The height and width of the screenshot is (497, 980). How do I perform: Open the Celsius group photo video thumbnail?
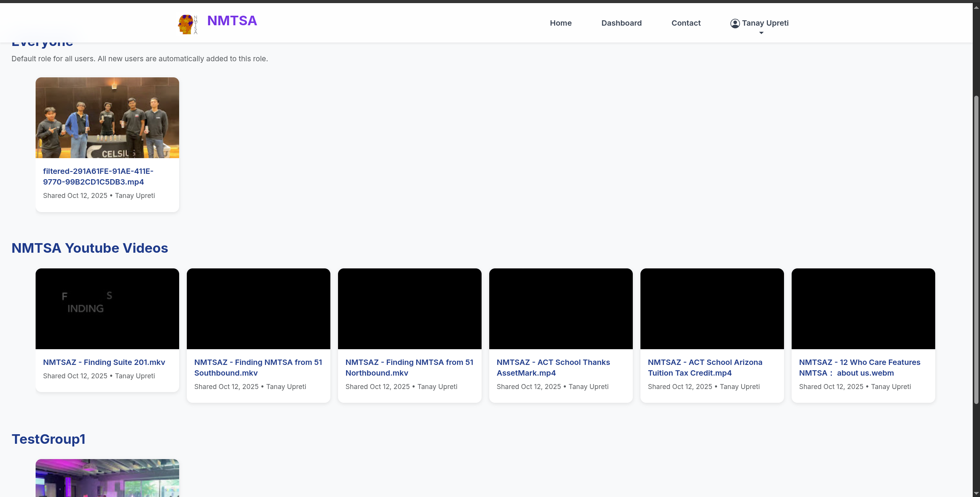point(107,118)
